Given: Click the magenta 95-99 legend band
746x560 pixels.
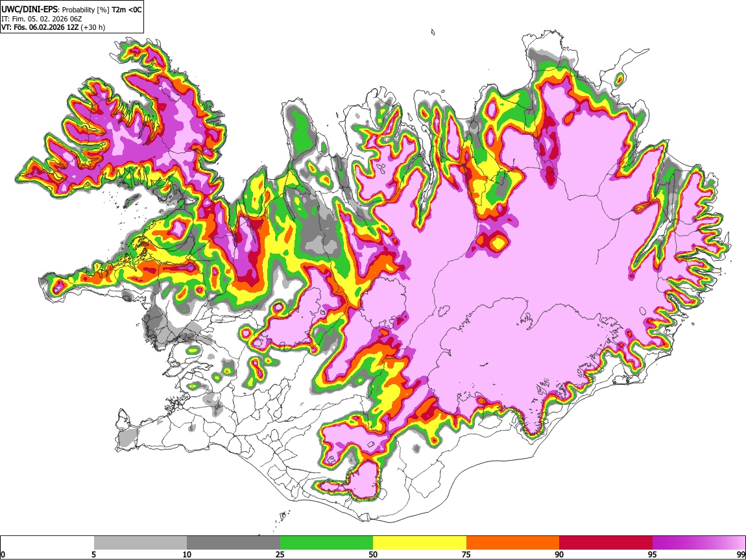Looking at the screenshot, I should pyautogui.click(x=699, y=542).
